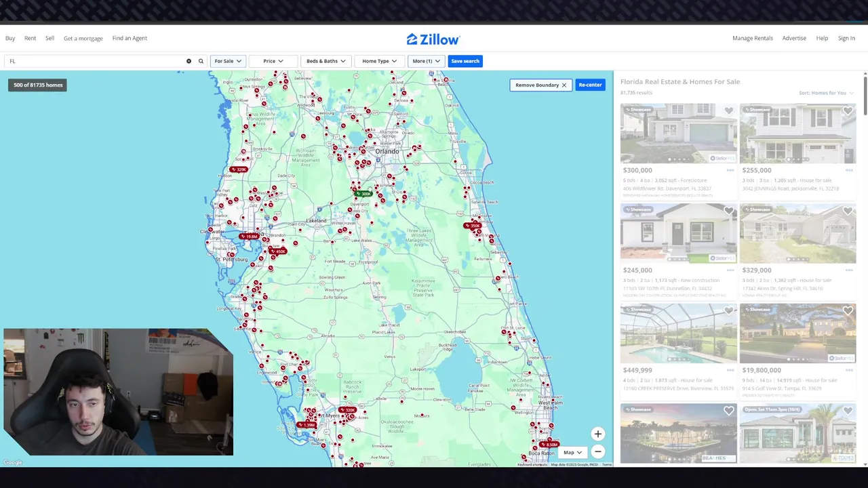Heart the $245,000 Dunnellon listing
This screenshot has width=868, height=488.
(728, 211)
